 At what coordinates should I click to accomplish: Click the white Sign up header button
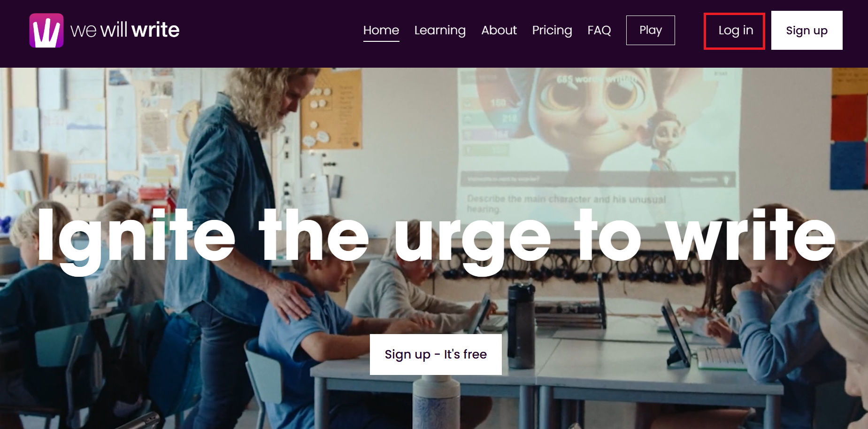tap(807, 31)
